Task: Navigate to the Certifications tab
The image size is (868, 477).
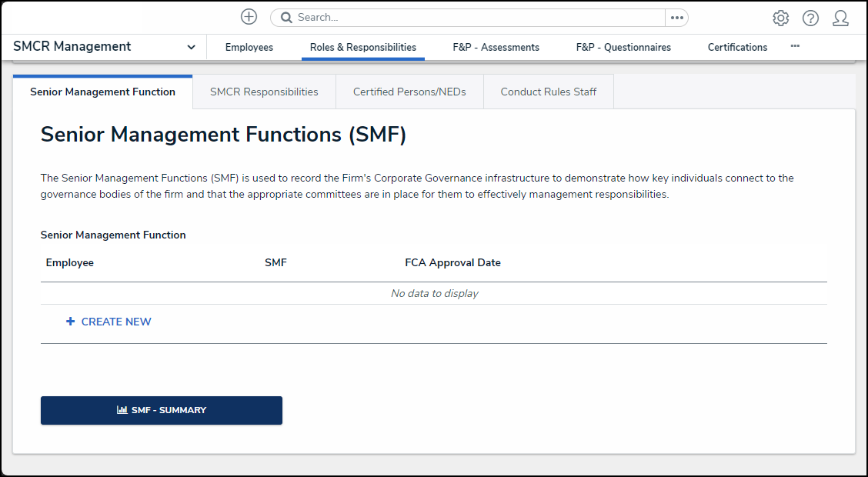Action: coord(737,47)
